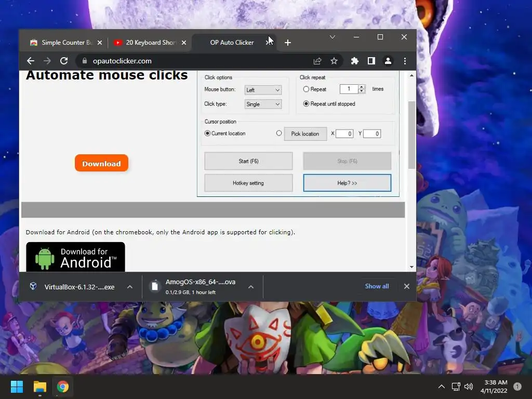The image size is (532, 399).
Task: Expand VirtualBox download options chevron
Action: pyautogui.click(x=129, y=287)
